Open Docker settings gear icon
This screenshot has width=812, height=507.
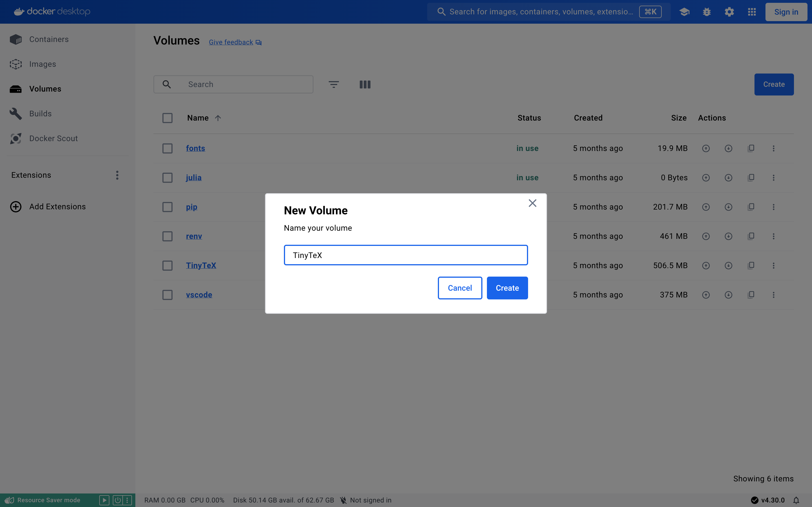pos(729,12)
